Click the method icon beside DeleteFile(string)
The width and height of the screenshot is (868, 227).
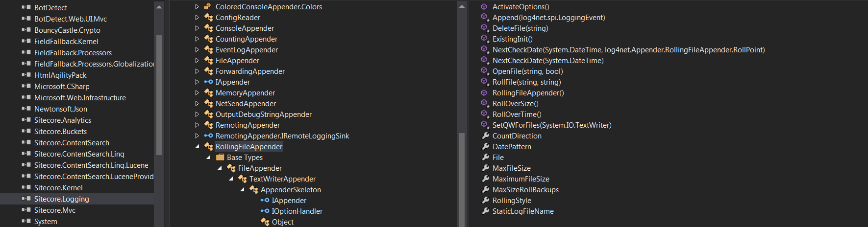coord(485,28)
